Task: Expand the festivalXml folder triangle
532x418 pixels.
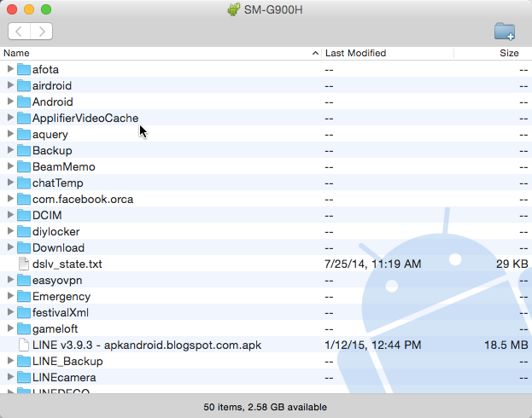Action: pos(10,312)
